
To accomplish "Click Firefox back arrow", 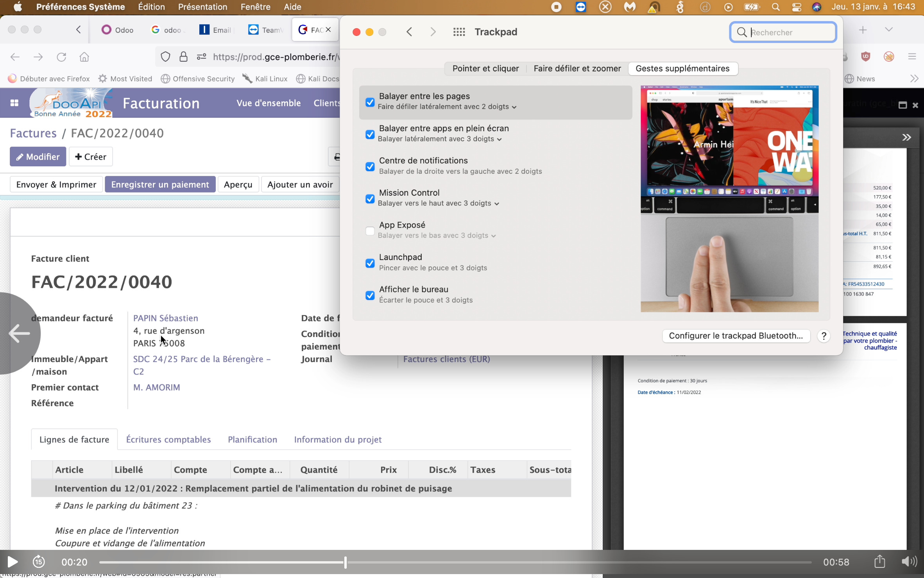I will pos(15,57).
